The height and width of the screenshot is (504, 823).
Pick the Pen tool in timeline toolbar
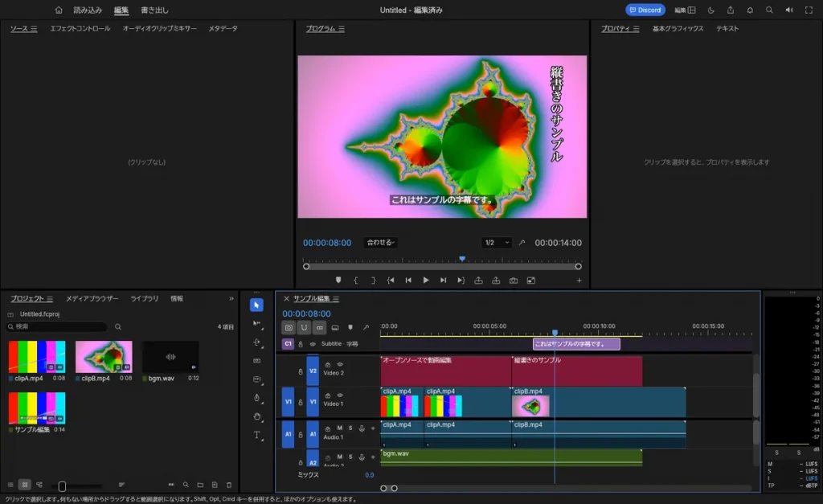[x=256, y=397]
